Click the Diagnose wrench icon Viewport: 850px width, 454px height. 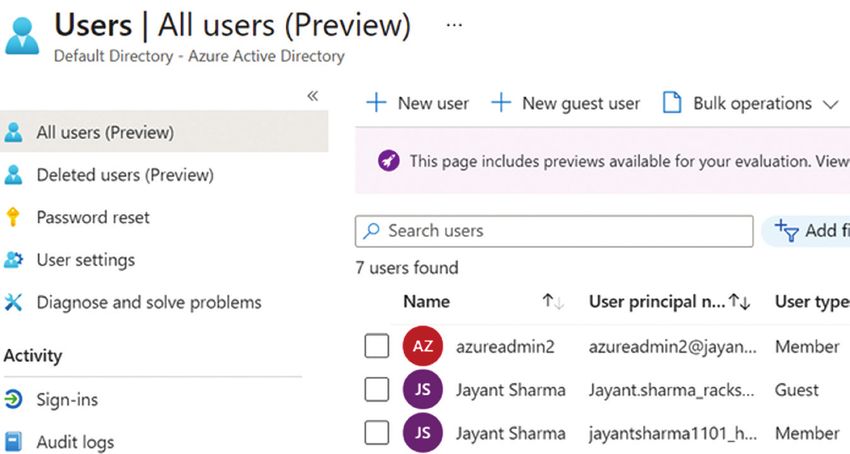click(13, 302)
